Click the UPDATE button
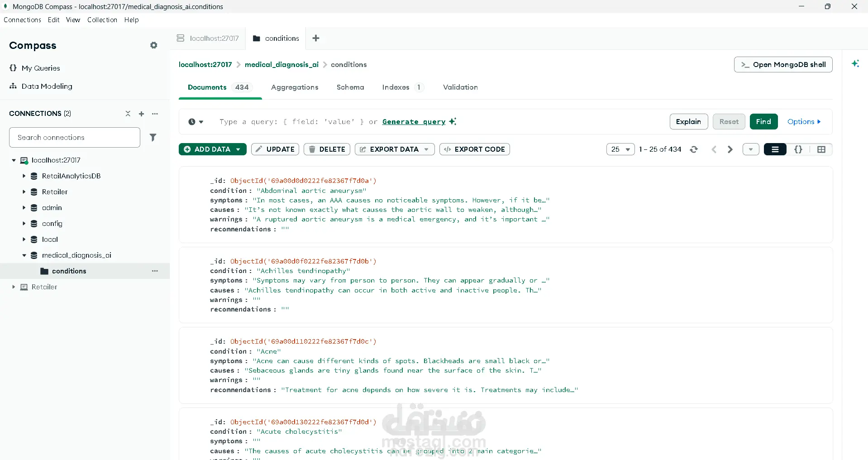Screen dimensions: 868x460 coord(275,149)
